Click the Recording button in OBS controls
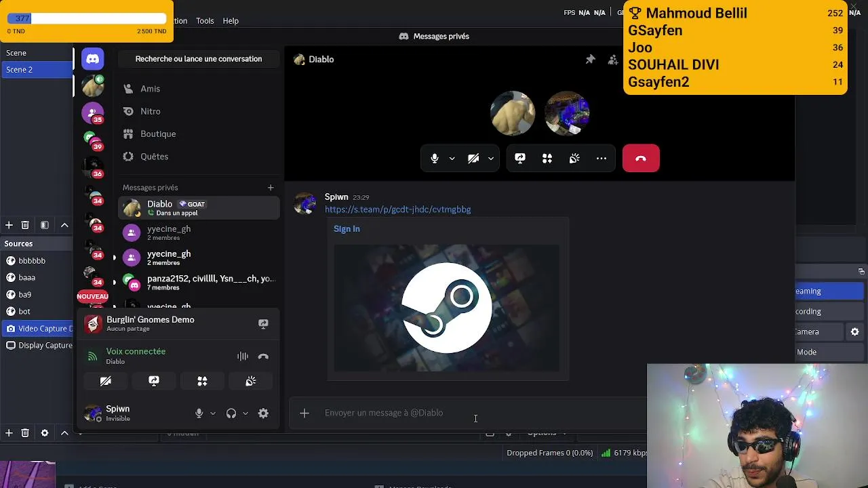The height and width of the screenshot is (488, 868). (829, 311)
